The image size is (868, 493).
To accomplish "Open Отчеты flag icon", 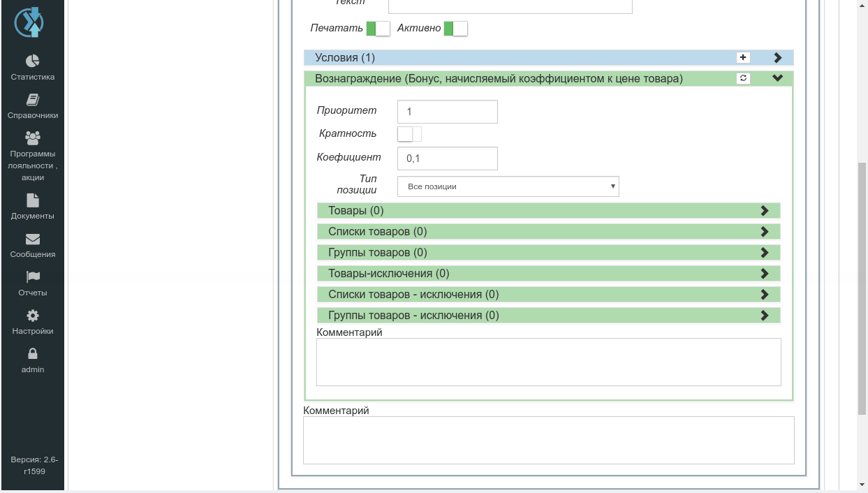I will click(x=33, y=277).
